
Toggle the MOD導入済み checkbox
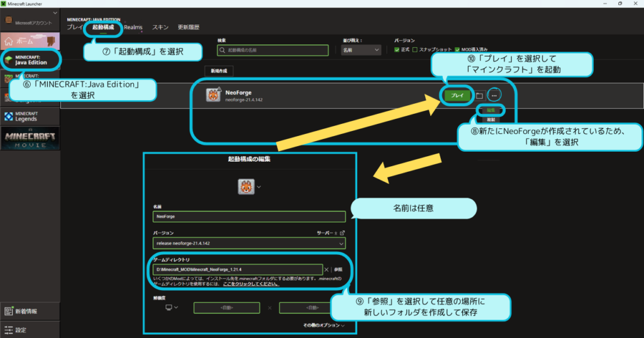pos(457,50)
